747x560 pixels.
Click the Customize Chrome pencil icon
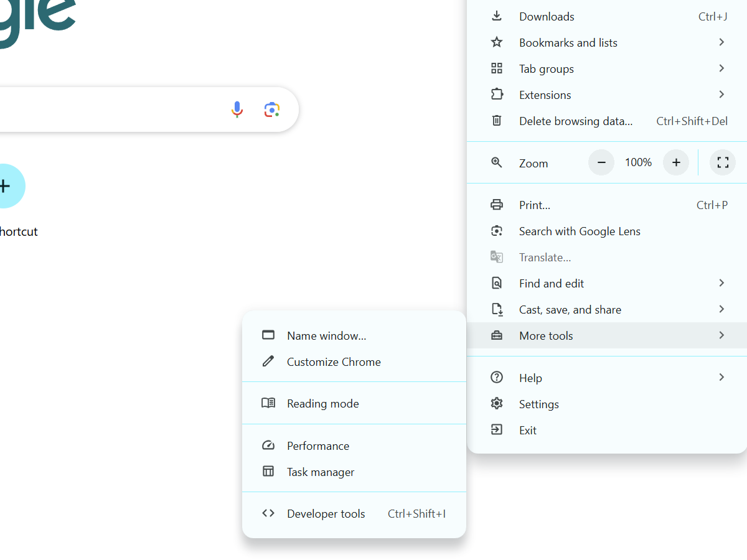pos(268,362)
